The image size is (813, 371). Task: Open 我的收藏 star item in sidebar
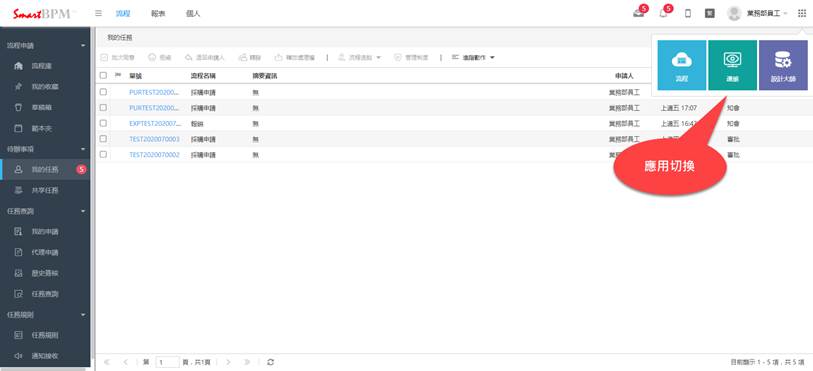point(45,87)
